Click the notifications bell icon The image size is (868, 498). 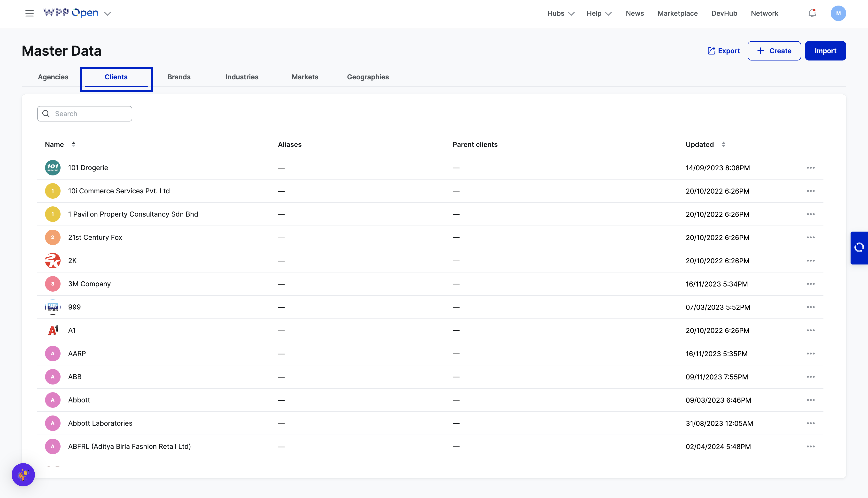click(x=812, y=13)
